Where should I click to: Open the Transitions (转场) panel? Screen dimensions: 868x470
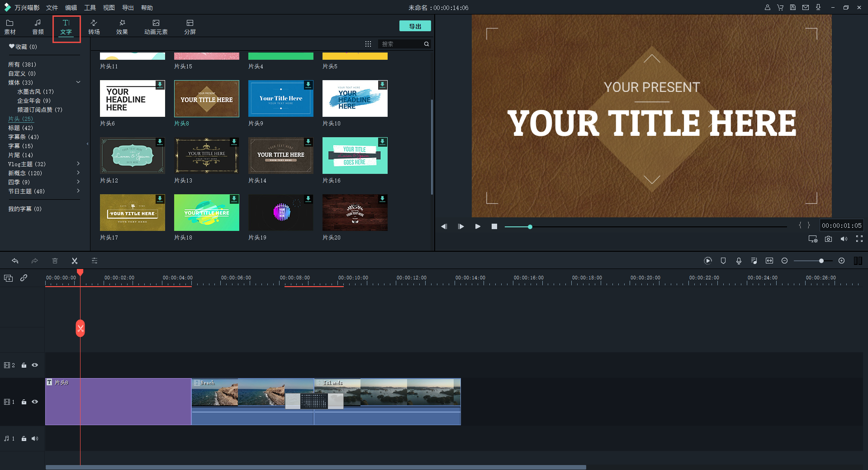click(94, 27)
